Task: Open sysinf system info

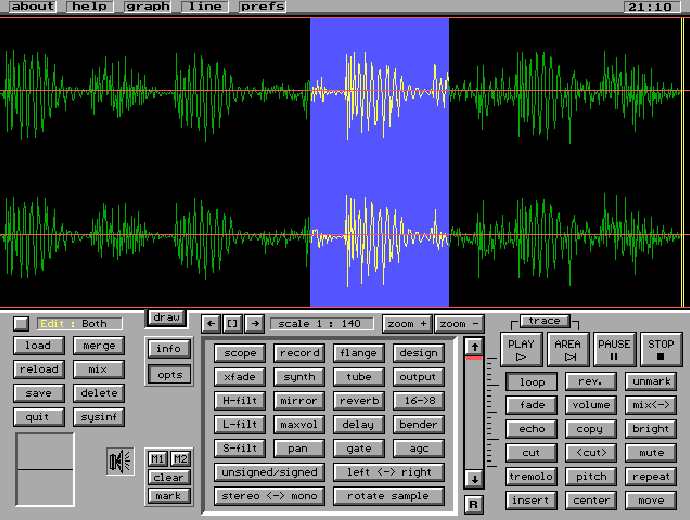Action: [x=99, y=417]
